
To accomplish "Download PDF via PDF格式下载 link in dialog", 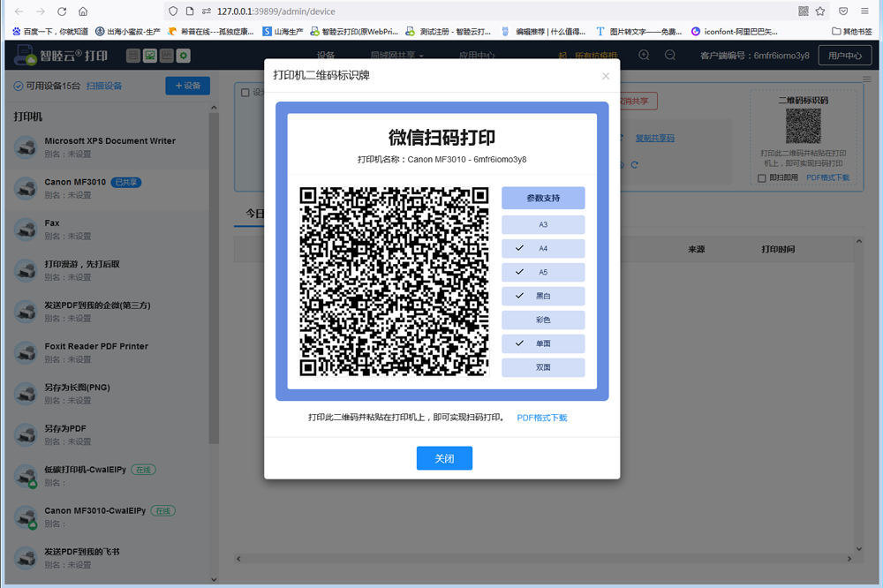I will point(541,418).
